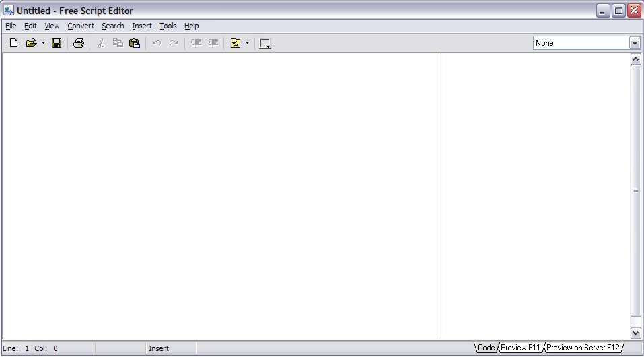644x357 pixels.
Task: Open the Help menu
Action: [191, 26]
